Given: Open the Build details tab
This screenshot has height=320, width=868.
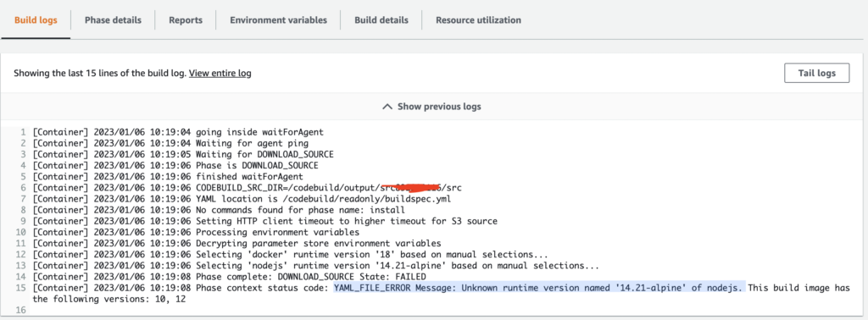Looking at the screenshot, I should click(381, 20).
